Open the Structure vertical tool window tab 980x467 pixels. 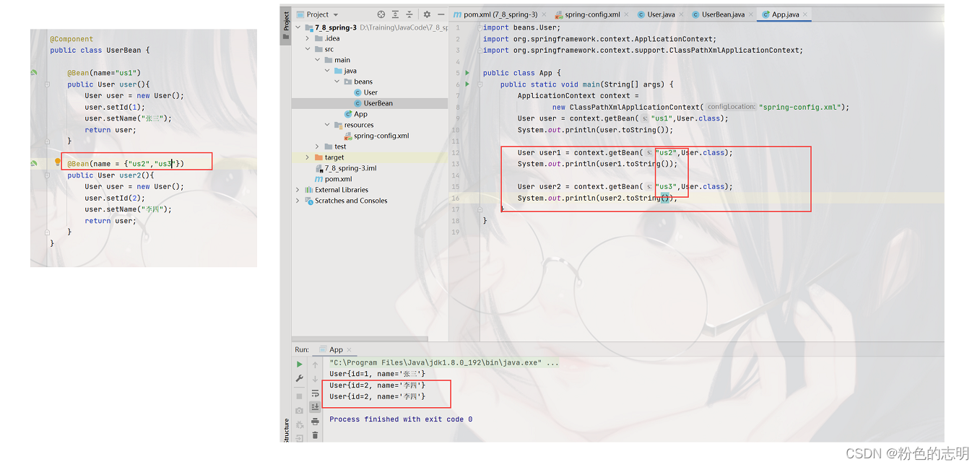[x=286, y=430]
